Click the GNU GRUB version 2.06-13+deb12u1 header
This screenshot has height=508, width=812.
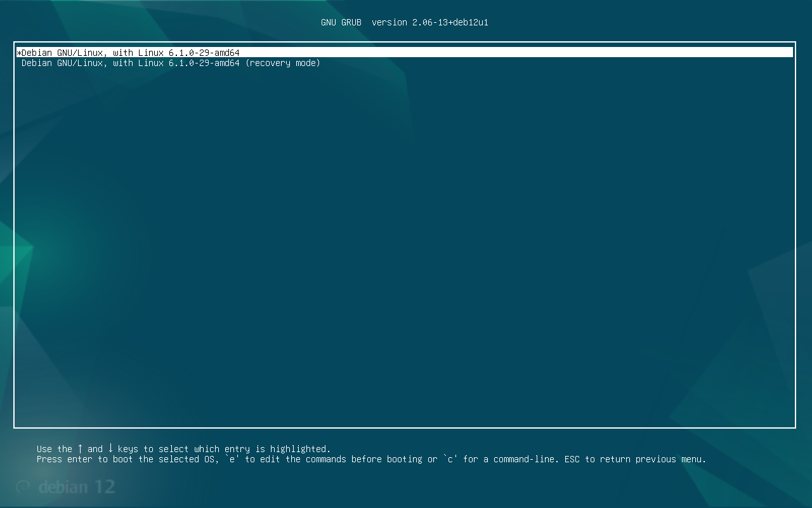(x=405, y=22)
